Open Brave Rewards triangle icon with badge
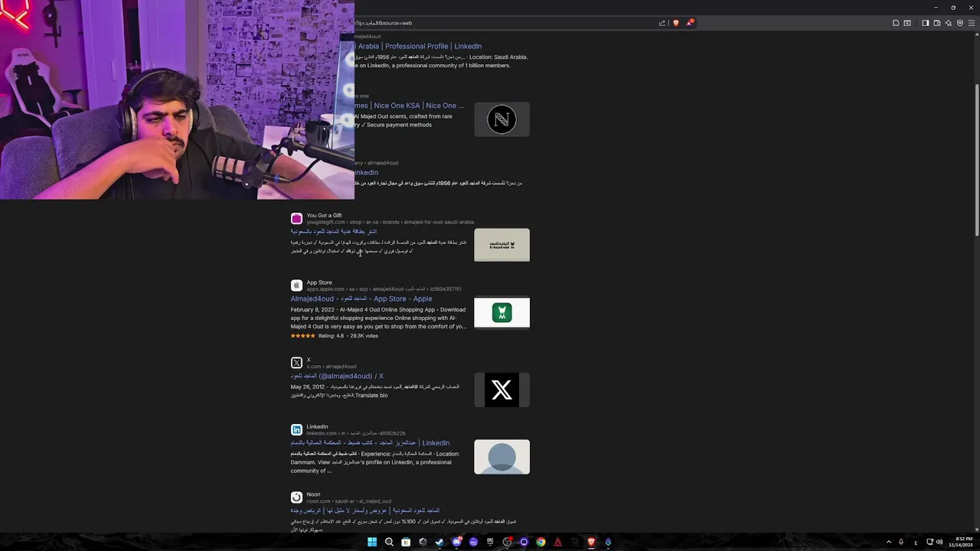The width and height of the screenshot is (980, 551). (x=689, y=23)
